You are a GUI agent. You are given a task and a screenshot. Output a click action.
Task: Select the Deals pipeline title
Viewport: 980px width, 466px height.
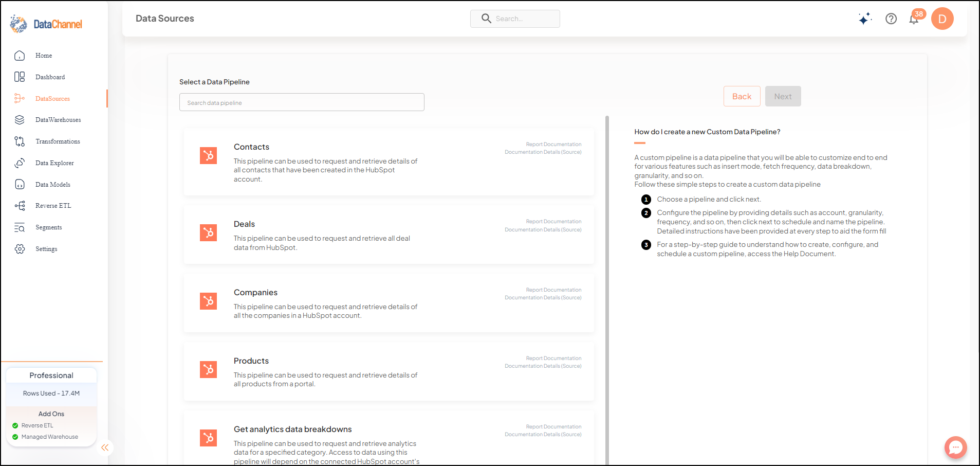coord(244,224)
